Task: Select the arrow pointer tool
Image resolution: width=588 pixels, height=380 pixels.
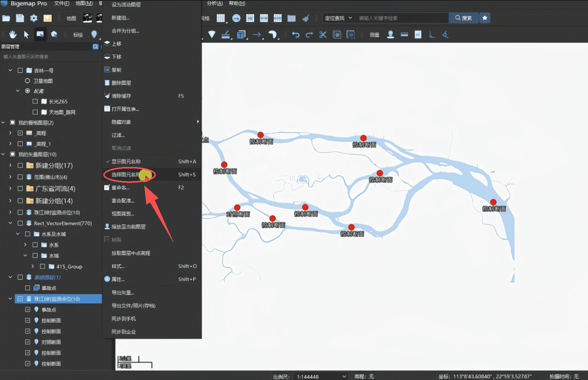Action: pos(26,35)
